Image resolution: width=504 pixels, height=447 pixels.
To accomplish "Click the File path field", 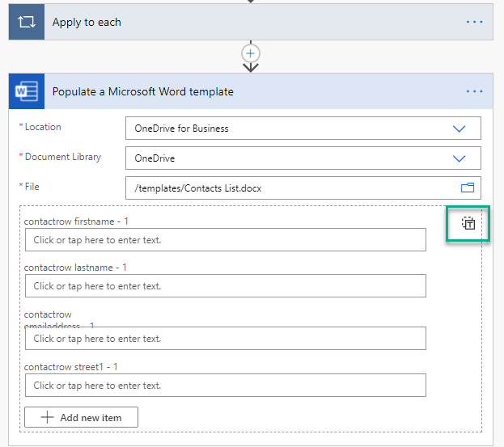I will point(303,188).
